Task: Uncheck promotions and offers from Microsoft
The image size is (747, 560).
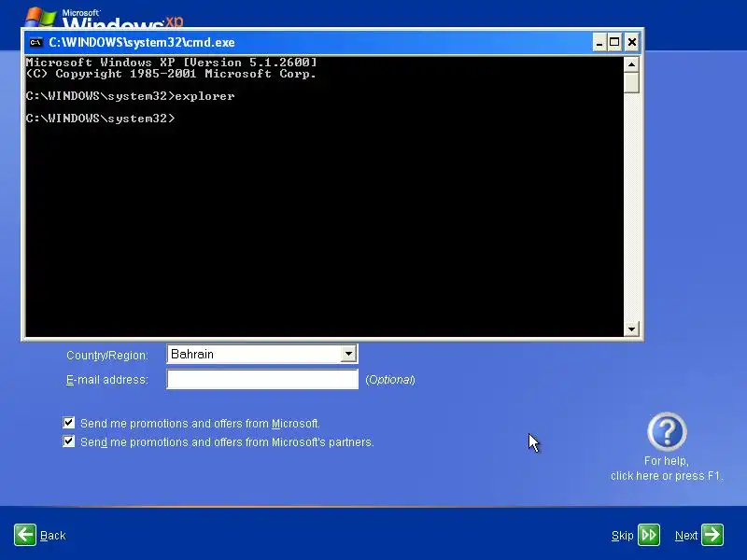Action: click(x=68, y=423)
